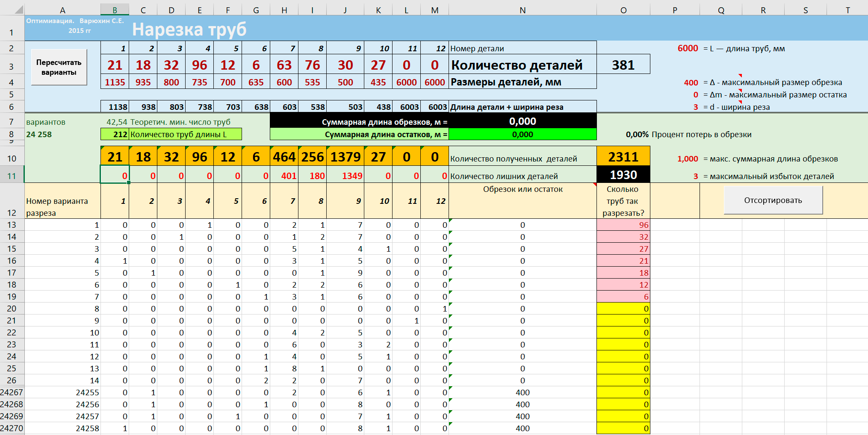Select the black total surplus cell 1930
Screen dimensions: 868x435
623,175
